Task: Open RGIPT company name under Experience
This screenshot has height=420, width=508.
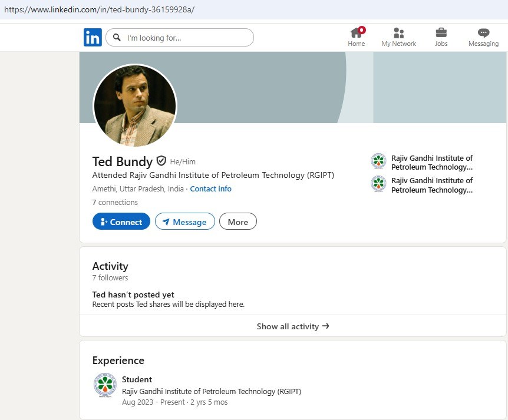Action: (x=212, y=392)
